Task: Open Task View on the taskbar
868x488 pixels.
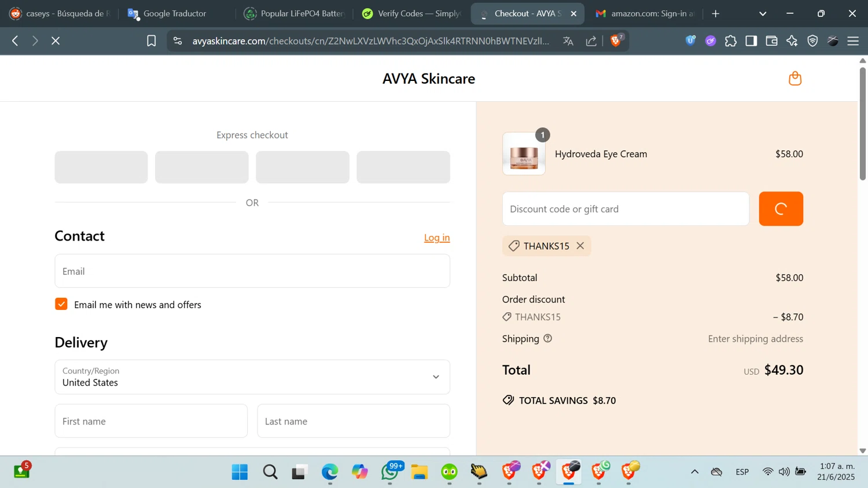Action: click(299, 472)
